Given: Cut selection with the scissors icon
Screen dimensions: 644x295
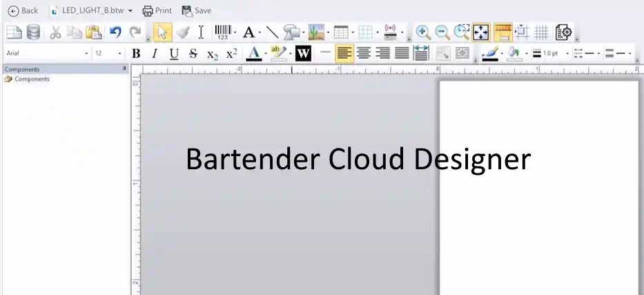Looking at the screenshot, I should click(x=55, y=32).
